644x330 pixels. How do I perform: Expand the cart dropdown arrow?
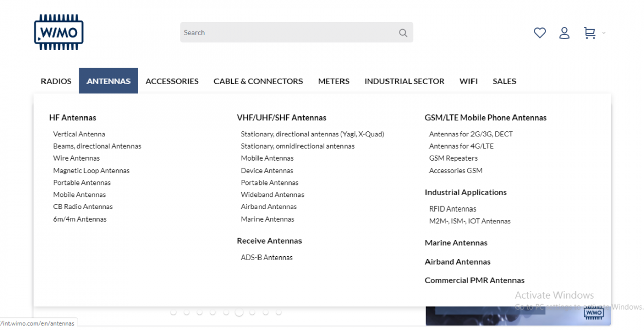pos(604,33)
